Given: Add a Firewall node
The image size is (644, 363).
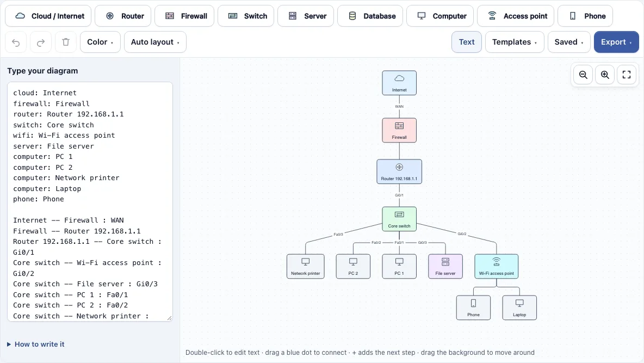Looking at the screenshot, I should 184,16.
